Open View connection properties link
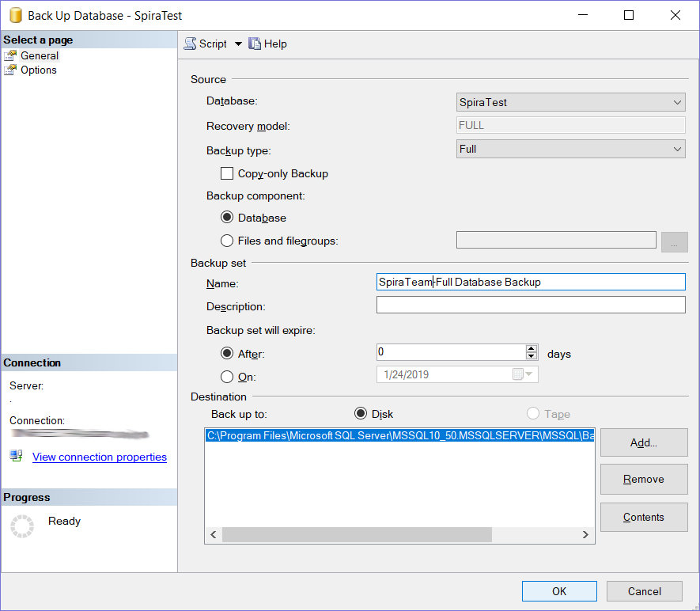700x611 pixels. 100,457
